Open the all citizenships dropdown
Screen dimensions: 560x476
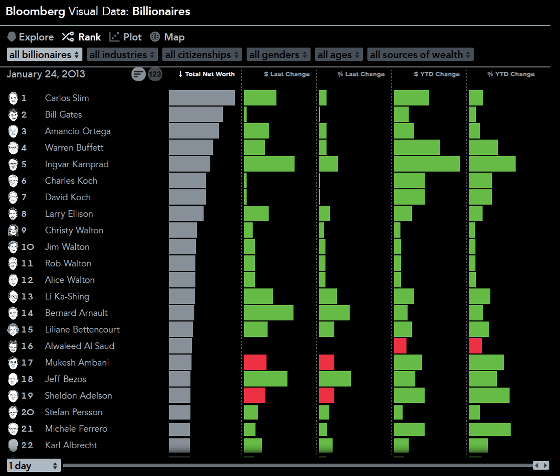202,55
